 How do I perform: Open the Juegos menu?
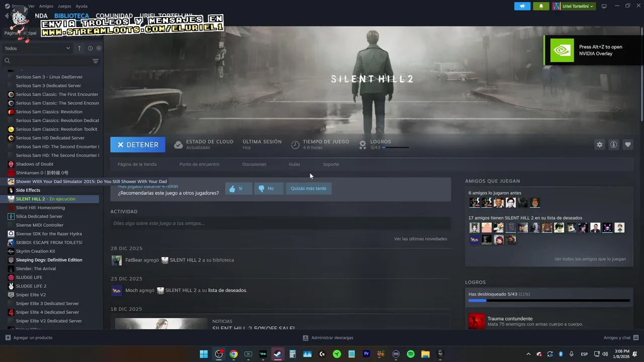(x=64, y=6)
